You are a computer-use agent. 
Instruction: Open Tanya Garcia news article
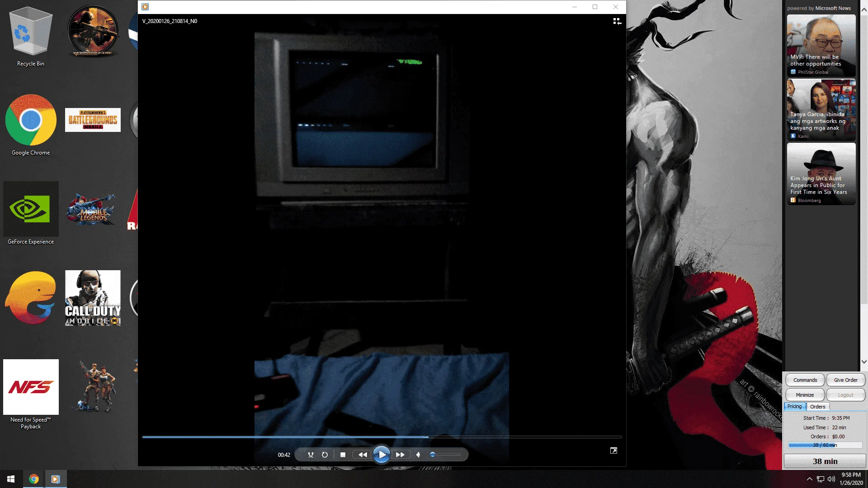tap(821, 109)
